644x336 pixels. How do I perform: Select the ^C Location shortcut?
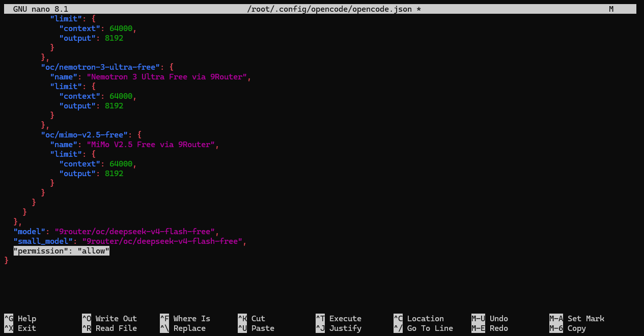[x=418, y=319]
